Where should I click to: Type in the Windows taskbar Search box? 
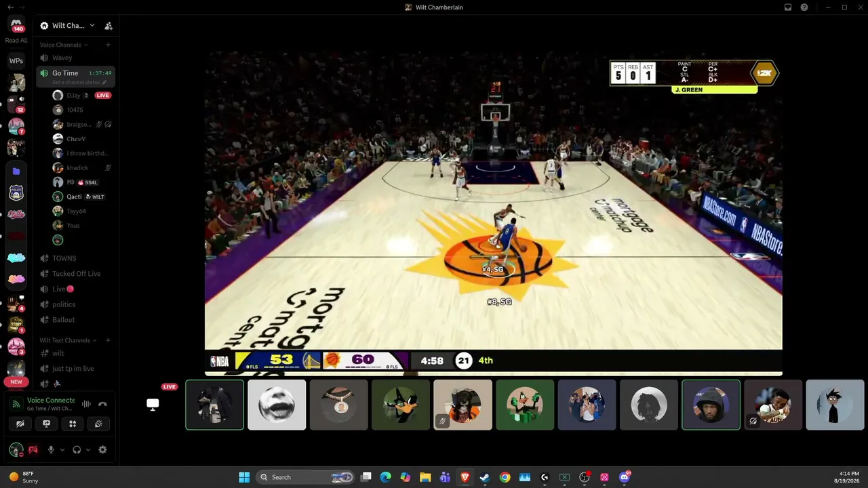(x=306, y=477)
